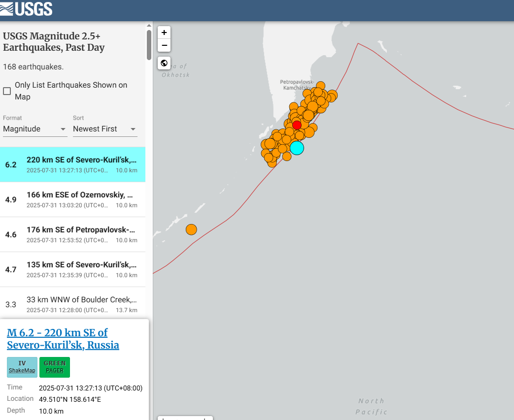Viewport: 514px width, 420px height.
Task: Select the 4.7 Severo-Kuril'sk earthquake entry
Action: 73,269
